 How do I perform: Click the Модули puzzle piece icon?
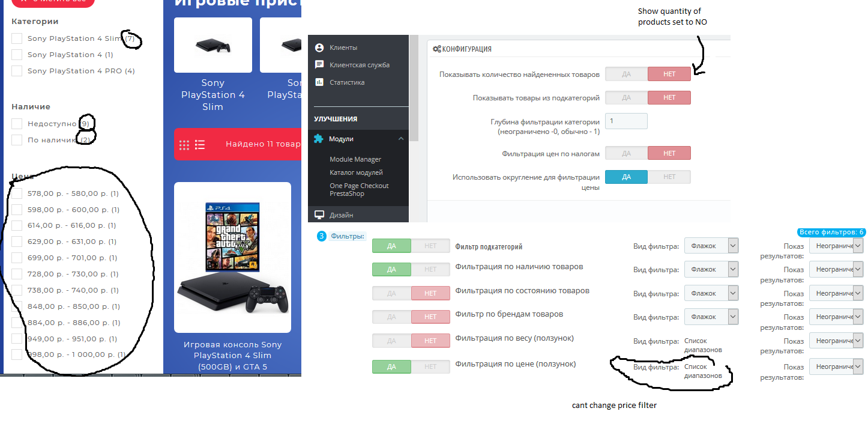click(x=319, y=139)
